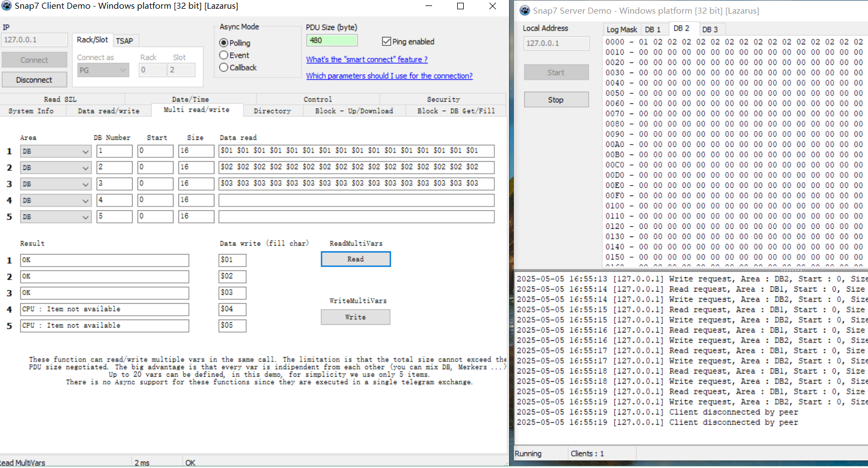Click the greyed-out Connect button
The height and width of the screenshot is (468, 868).
[x=34, y=60]
